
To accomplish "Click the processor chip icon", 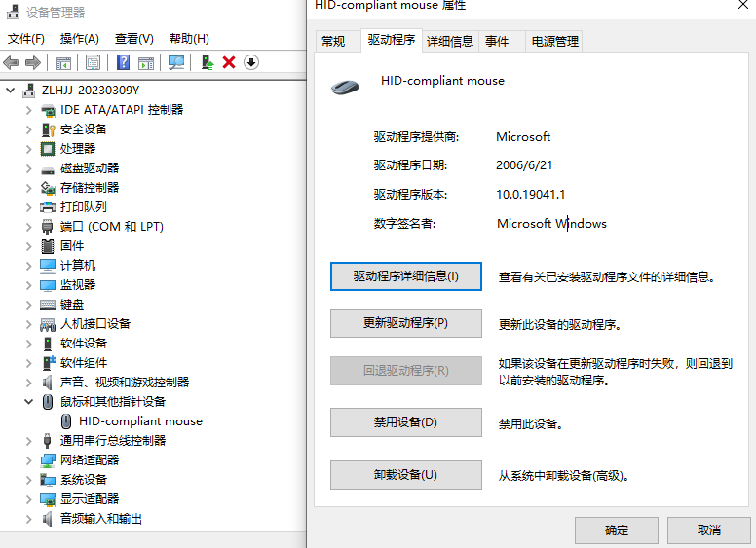I will (x=48, y=149).
